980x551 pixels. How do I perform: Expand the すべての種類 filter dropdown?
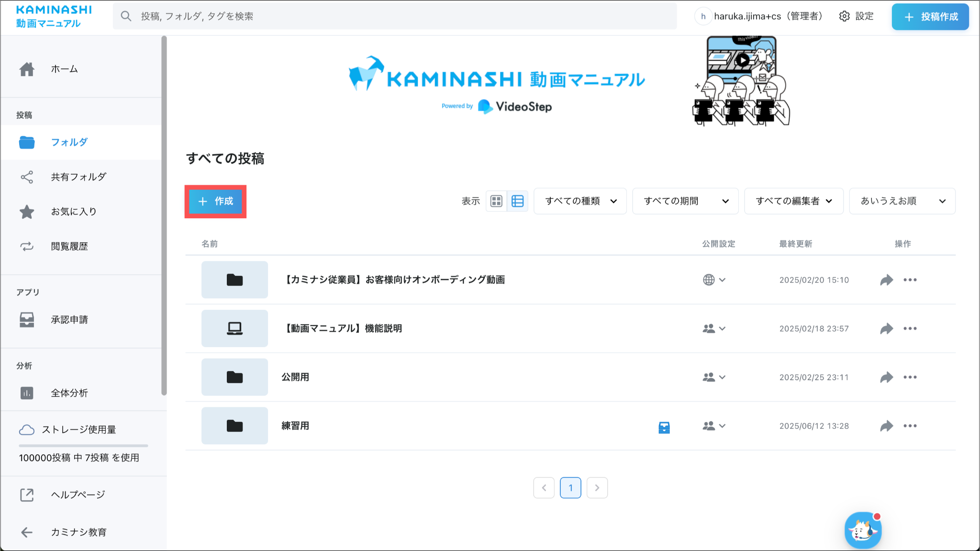click(580, 201)
